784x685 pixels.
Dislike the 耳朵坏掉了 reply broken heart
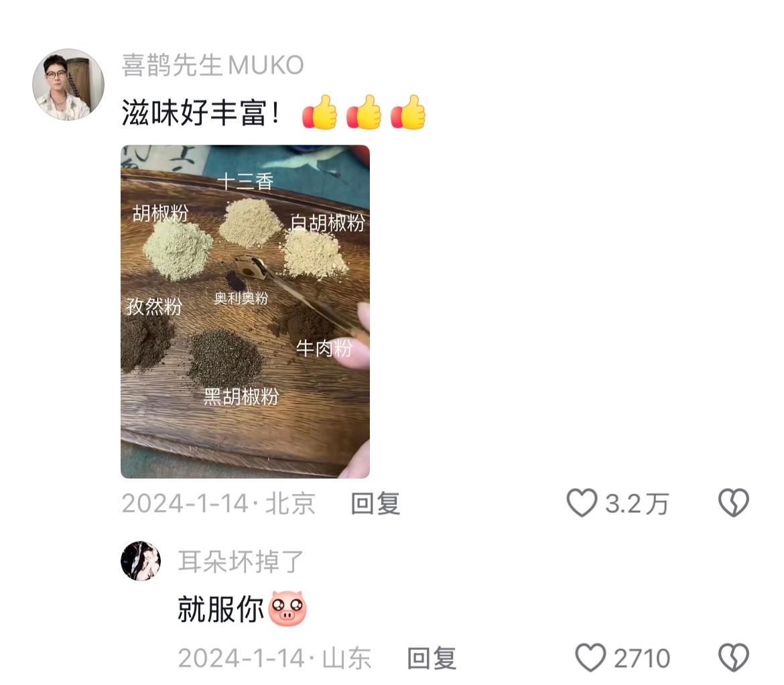pos(734,658)
